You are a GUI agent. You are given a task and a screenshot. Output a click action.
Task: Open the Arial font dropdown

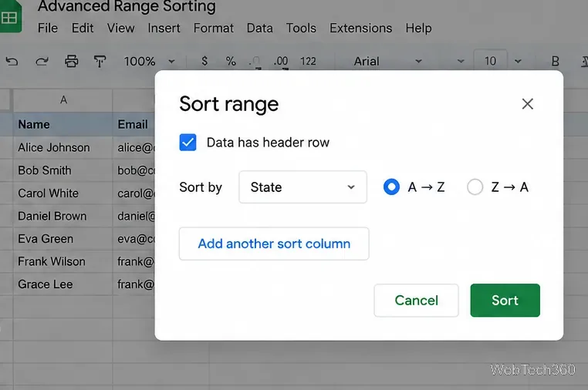(x=387, y=61)
